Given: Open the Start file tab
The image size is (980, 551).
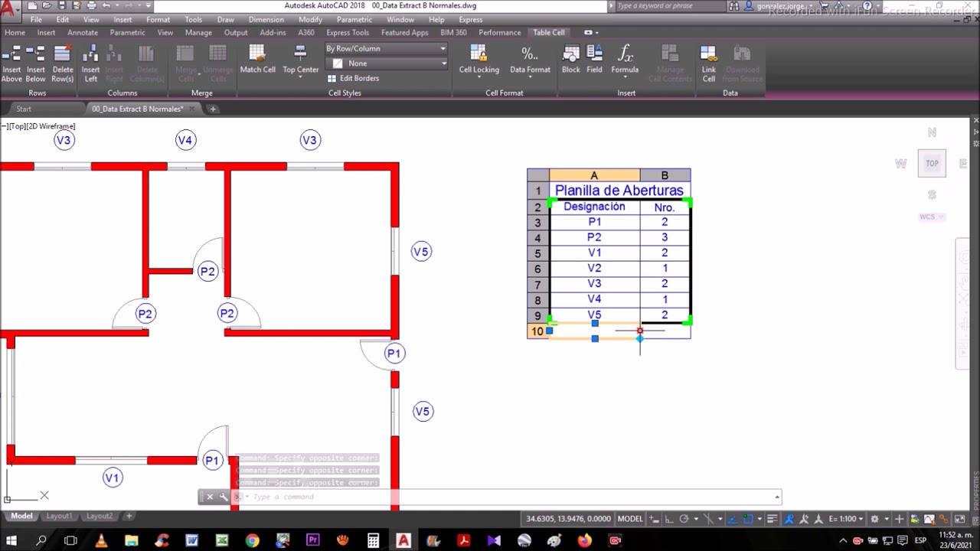Looking at the screenshot, I should coord(24,109).
